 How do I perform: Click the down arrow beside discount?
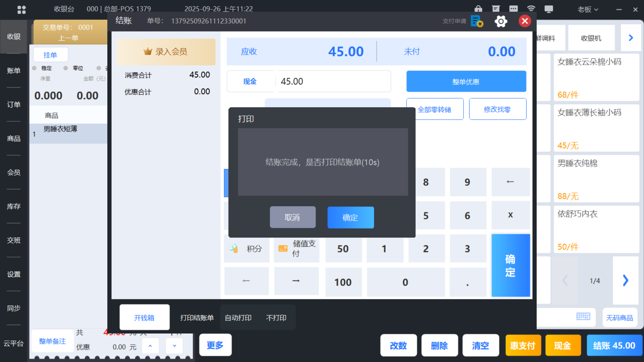click(x=174, y=346)
